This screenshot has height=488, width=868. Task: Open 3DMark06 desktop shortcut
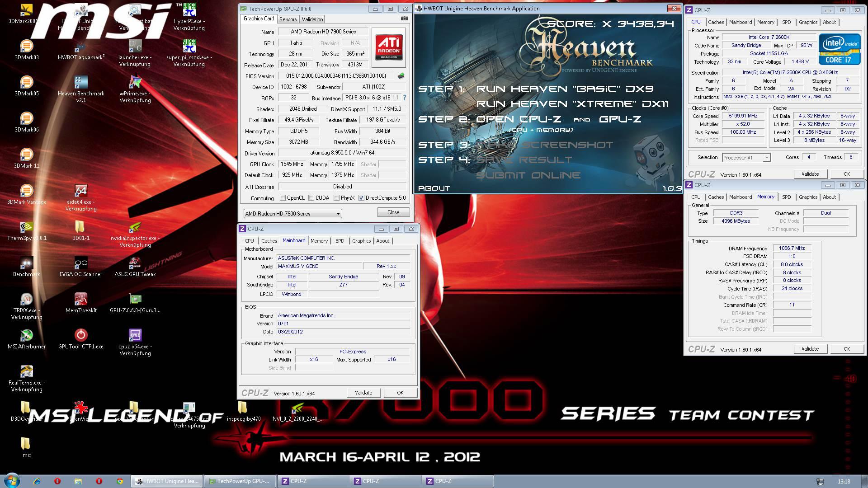(x=27, y=122)
